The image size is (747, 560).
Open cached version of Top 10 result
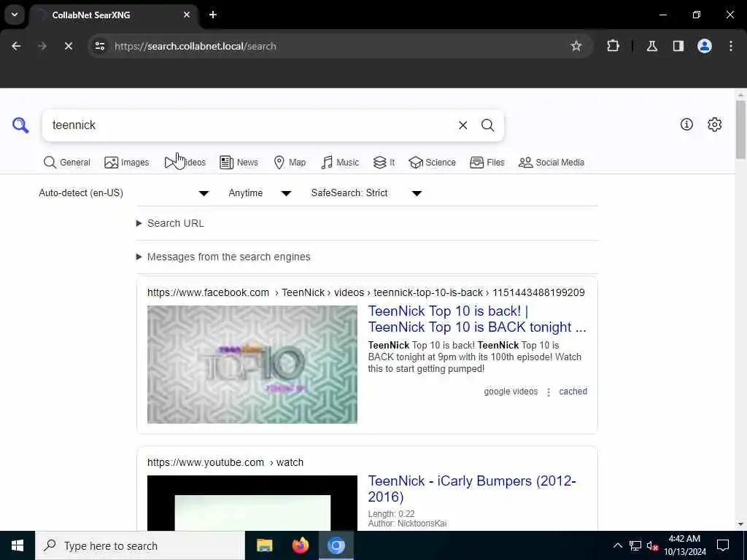click(573, 392)
